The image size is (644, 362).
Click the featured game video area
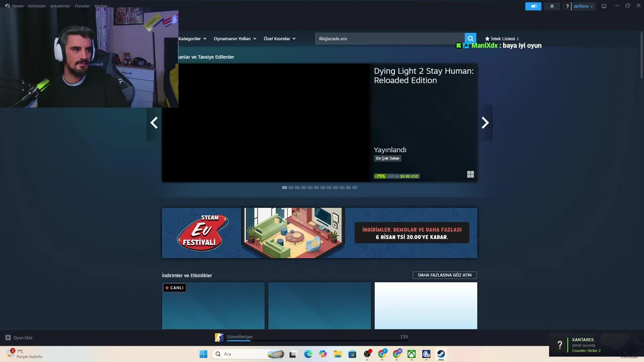coord(266,123)
